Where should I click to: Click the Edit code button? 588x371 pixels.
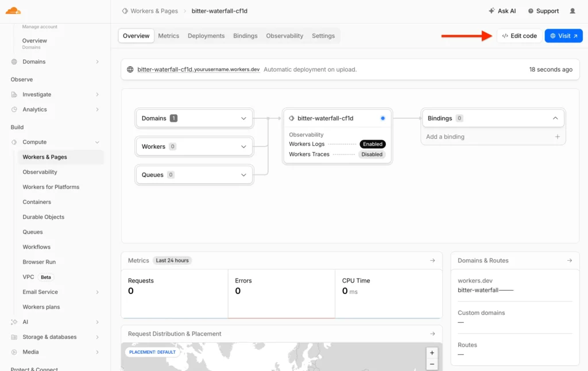click(519, 36)
